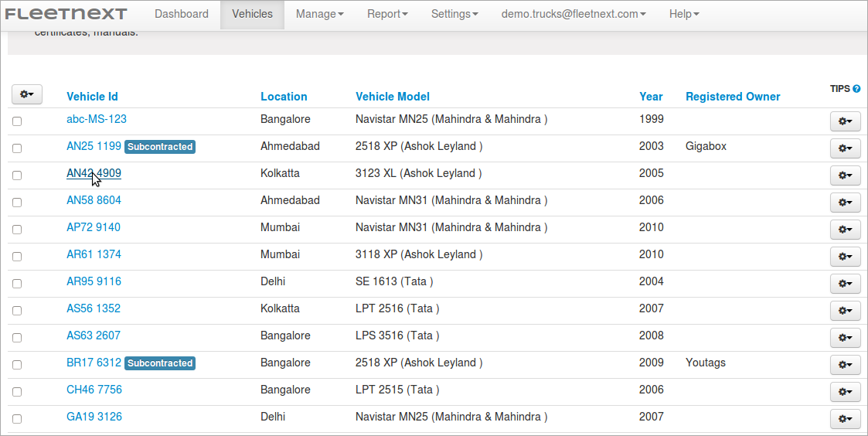Sort by Vehicle Model column header
This screenshot has height=436, width=868.
[393, 97]
